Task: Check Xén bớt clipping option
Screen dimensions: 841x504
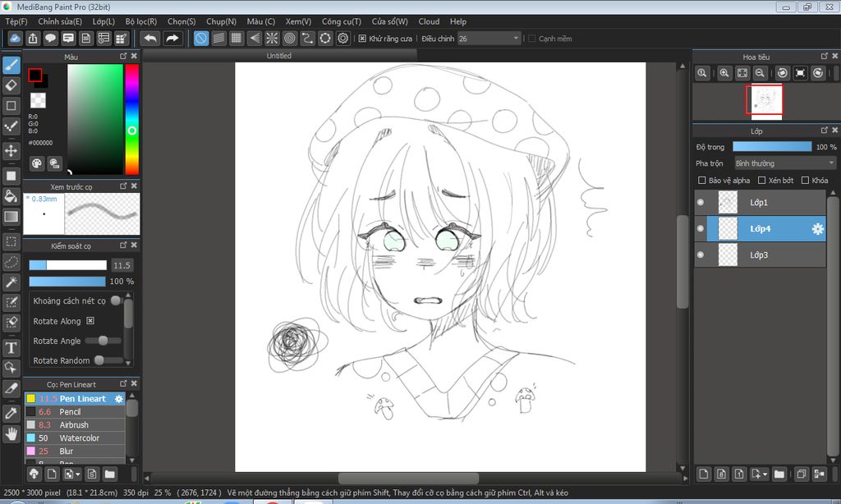Action: pyautogui.click(x=761, y=180)
